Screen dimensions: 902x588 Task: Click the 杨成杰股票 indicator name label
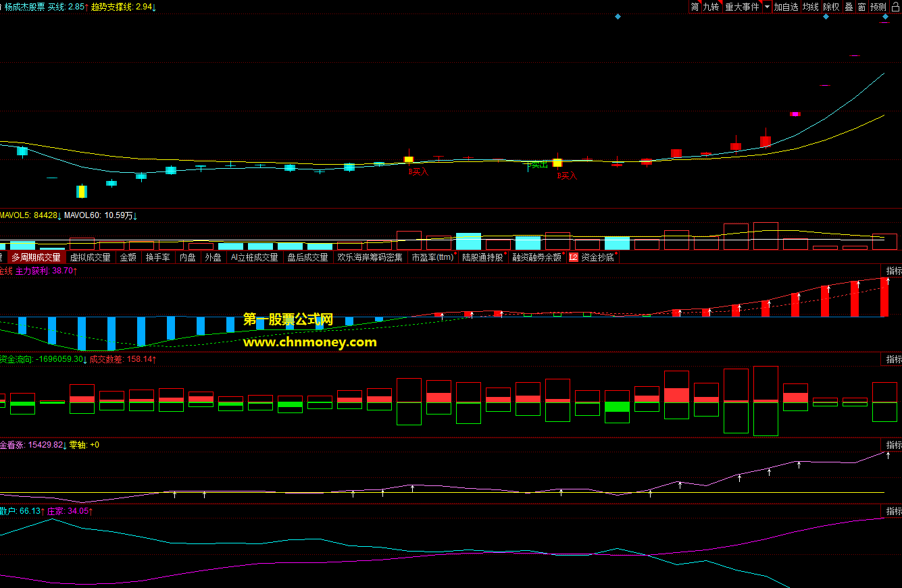click(24, 7)
